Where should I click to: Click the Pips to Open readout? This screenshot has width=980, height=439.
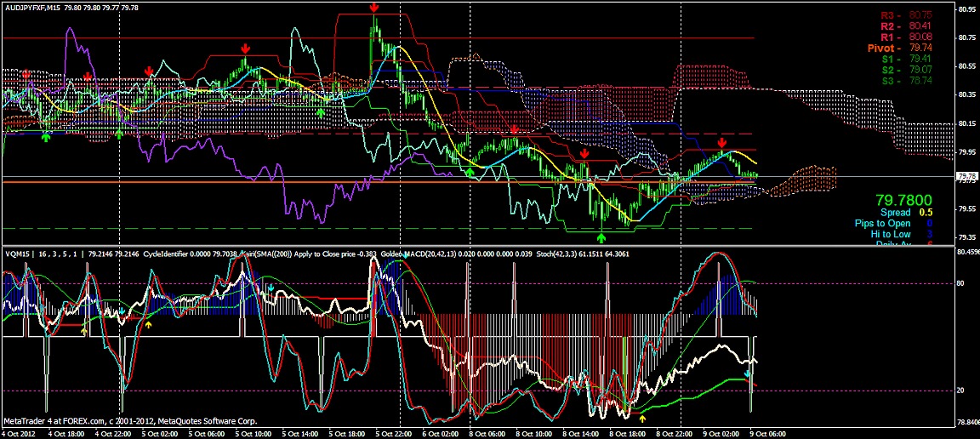pos(894,223)
